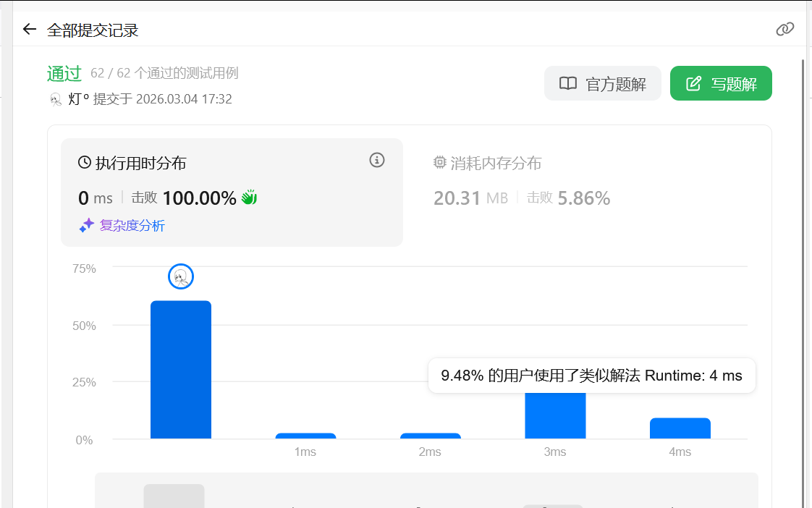The height and width of the screenshot is (508, 812).
Task: Copy submission link via chain icon
Action: (784, 29)
